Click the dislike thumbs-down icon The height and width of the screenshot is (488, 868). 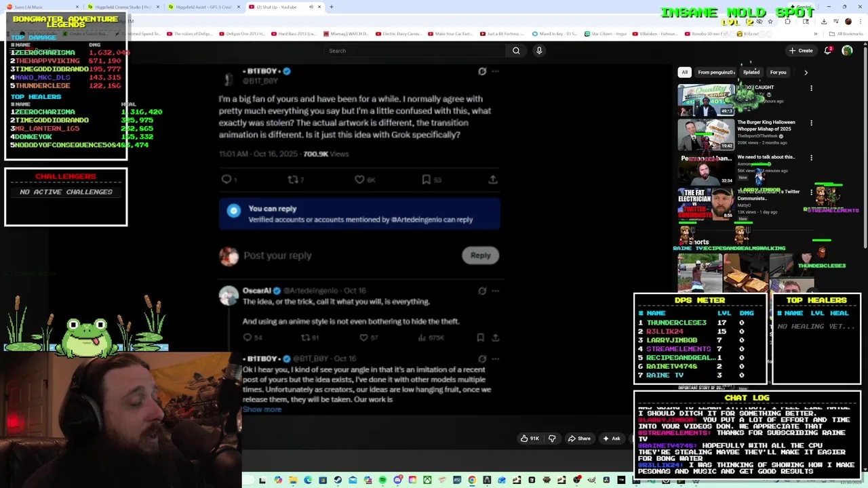[551, 439]
